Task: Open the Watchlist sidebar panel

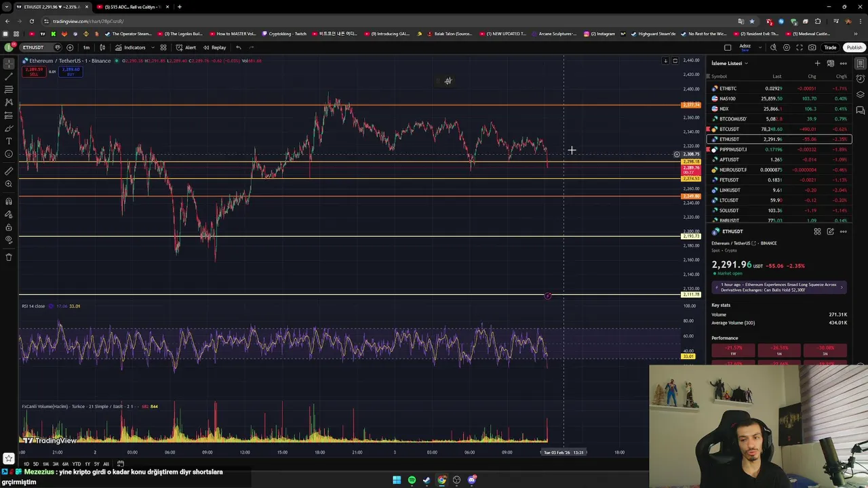Action: coord(861,63)
